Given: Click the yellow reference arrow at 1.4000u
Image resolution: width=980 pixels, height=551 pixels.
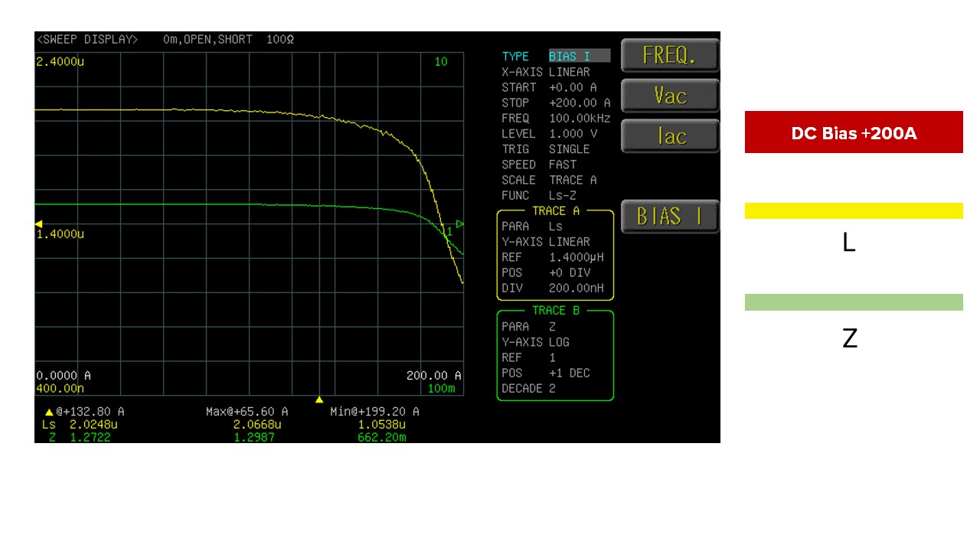Looking at the screenshot, I should (38, 223).
